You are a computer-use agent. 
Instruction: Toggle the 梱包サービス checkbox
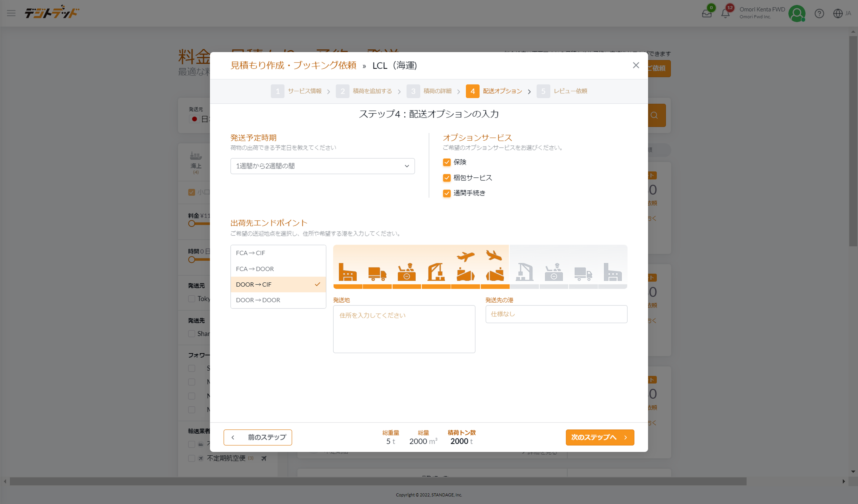pos(447,178)
